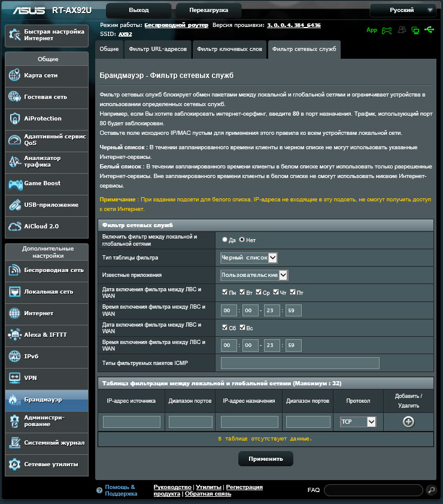The height and width of the screenshot is (504, 443).
Task: Open the Беспроводной роутер mode link
Action: point(176,25)
